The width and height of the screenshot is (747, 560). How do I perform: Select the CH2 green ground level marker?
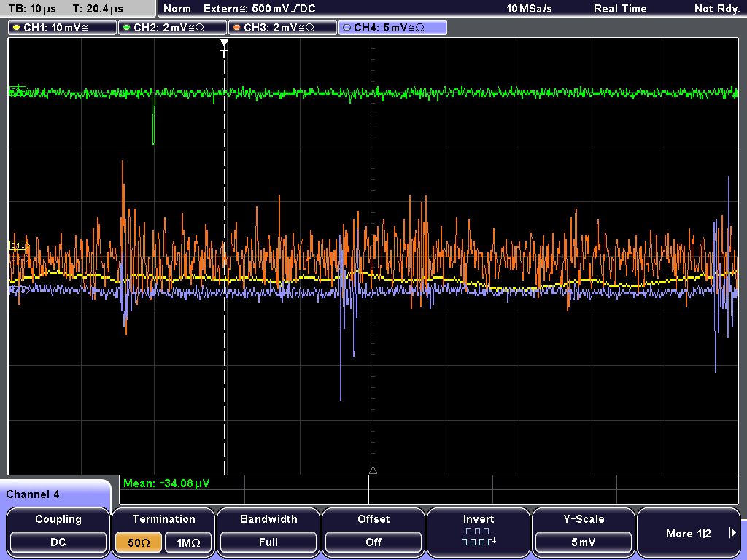pos(18,90)
